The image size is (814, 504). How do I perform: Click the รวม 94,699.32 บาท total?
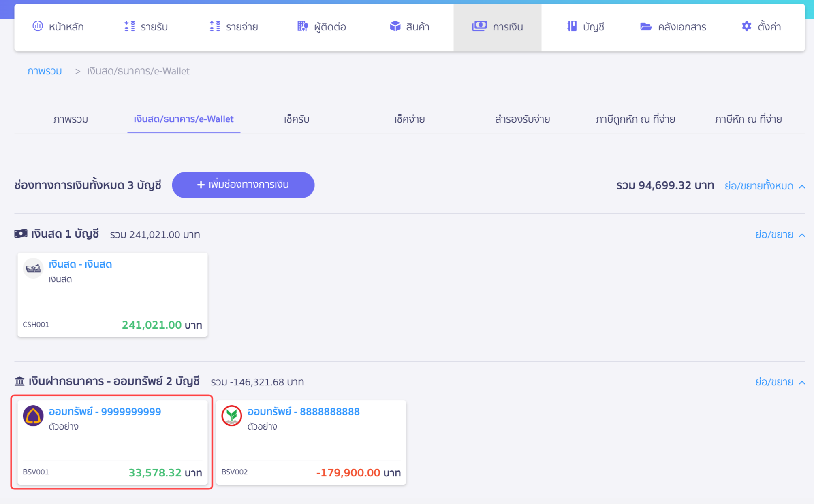click(x=665, y=185)
